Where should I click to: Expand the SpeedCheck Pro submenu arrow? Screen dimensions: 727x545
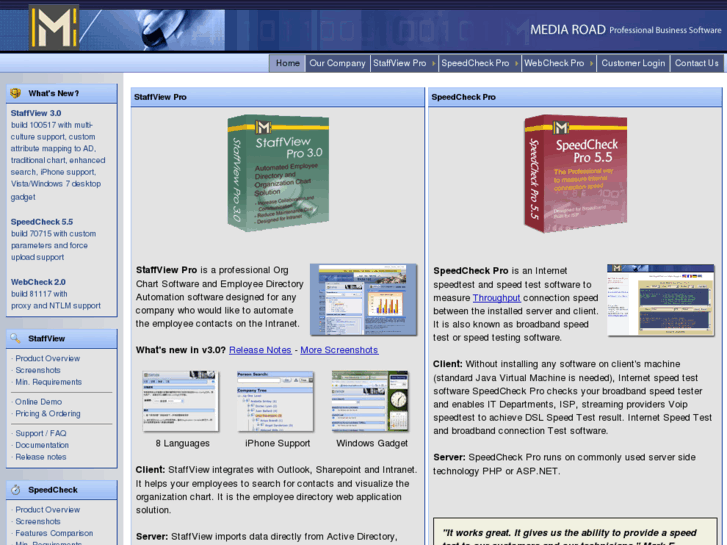coord(517,63)
